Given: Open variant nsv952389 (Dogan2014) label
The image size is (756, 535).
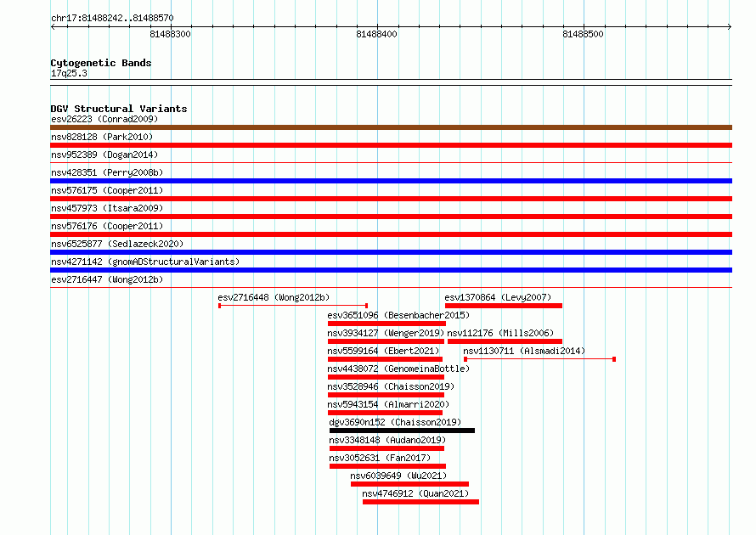Looking at the screenshot, I should (x=104, y=155).
